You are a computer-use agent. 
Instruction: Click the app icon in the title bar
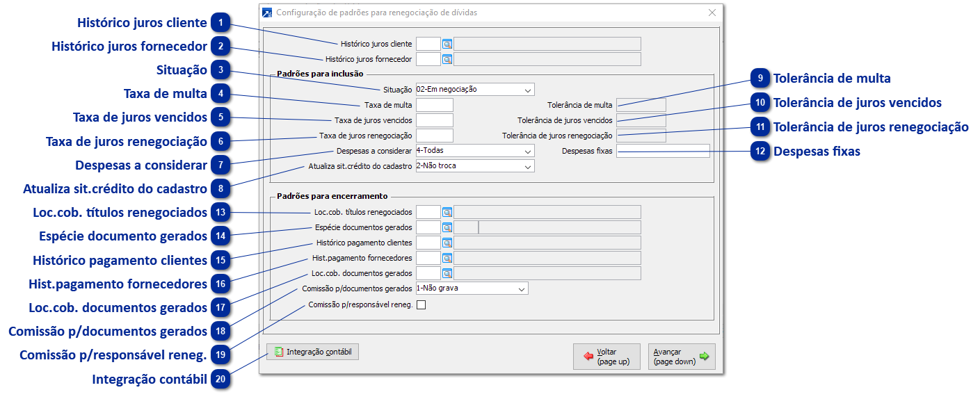[267, 13]
